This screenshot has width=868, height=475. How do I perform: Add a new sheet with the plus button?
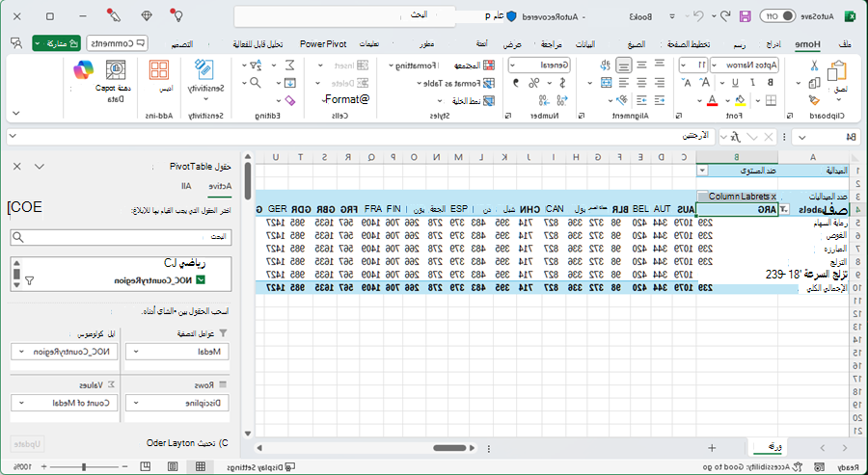click(712, 448)
